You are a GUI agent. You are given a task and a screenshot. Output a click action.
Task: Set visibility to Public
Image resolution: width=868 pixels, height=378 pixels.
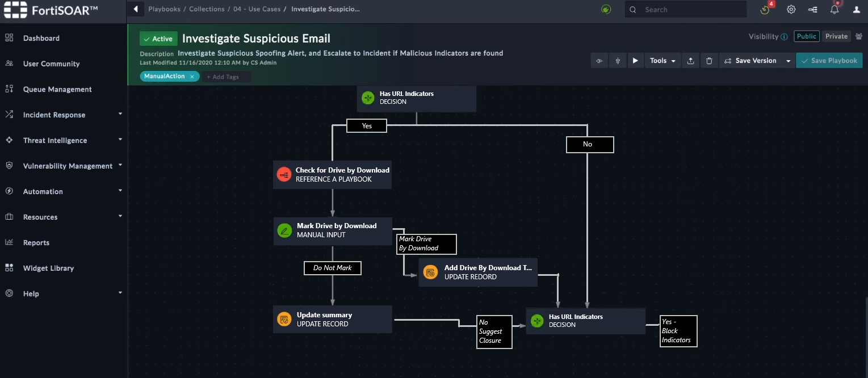[x=806, y=36]
